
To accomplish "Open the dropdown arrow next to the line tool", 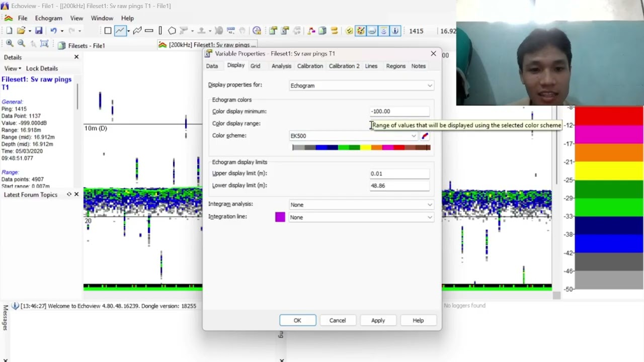I will click(128, 31).
